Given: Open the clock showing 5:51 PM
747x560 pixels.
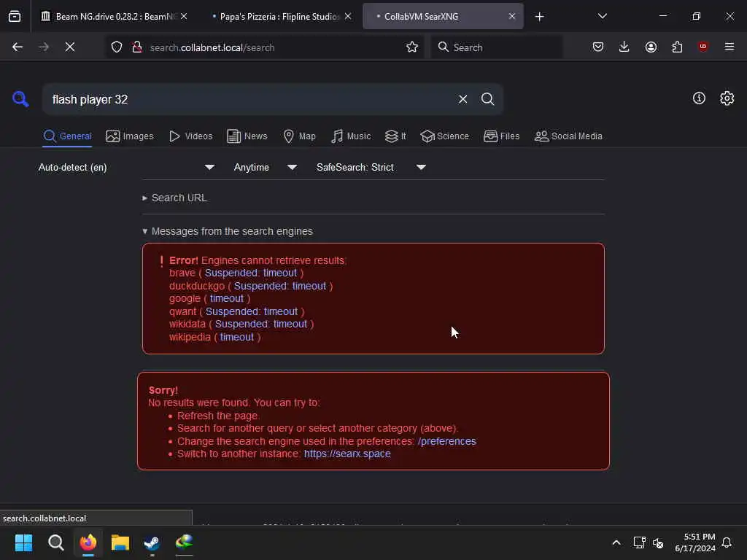Looking at the screenshot, I should pos(695,542).
